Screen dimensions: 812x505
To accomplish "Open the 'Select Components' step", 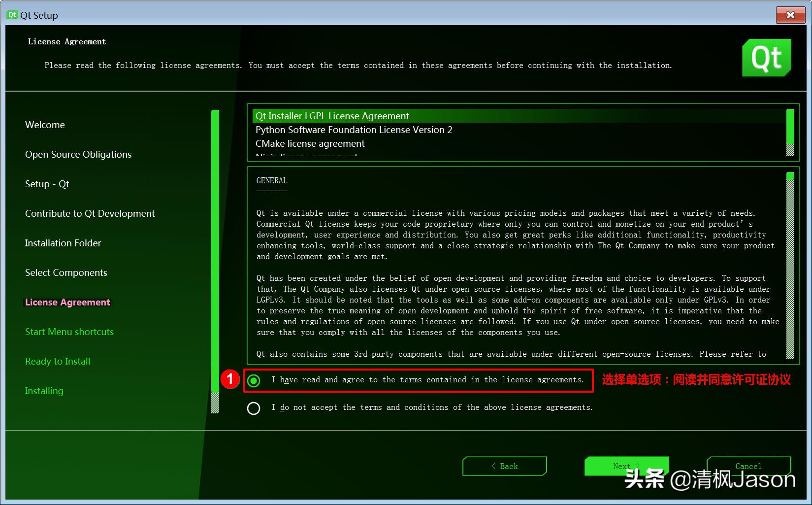I will 65,272.
